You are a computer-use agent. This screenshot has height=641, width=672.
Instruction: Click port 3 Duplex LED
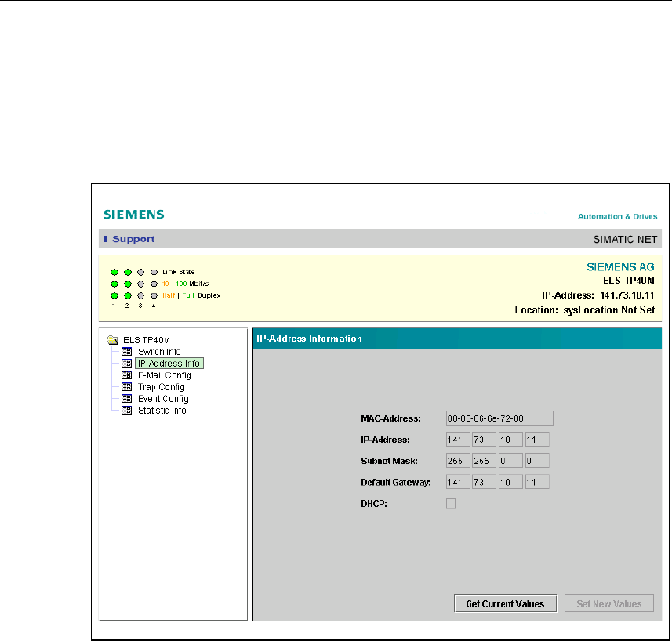pos(141,295)
